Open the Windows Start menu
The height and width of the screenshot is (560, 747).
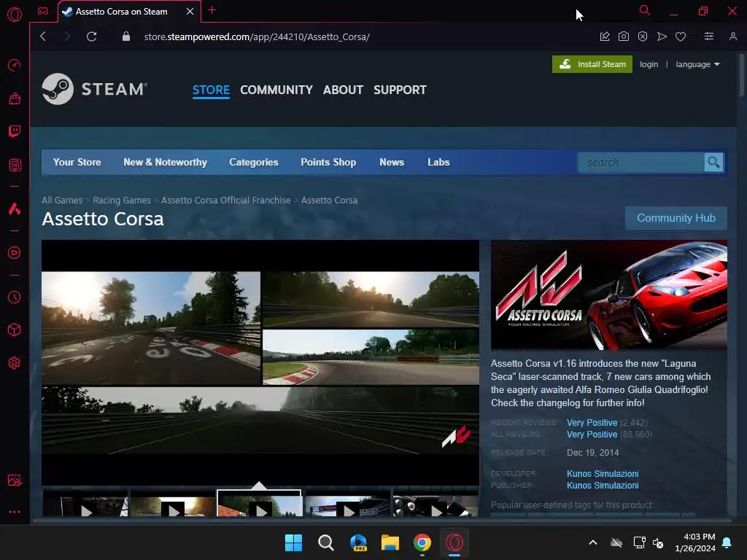click(293, 542)
